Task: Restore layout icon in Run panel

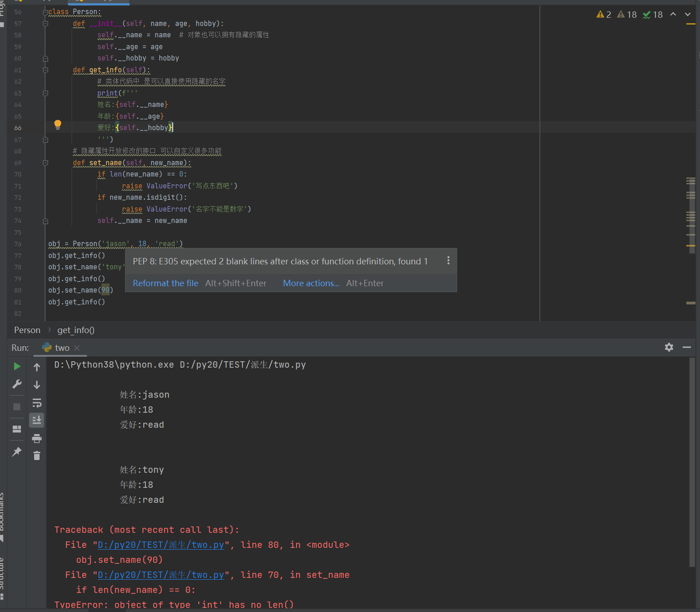Action: tap(17, 429)
